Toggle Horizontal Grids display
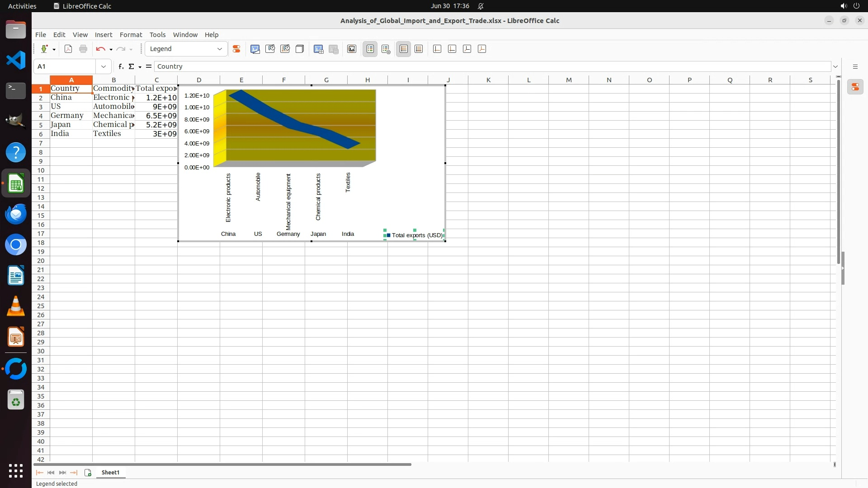Viewport: 868px width, 488px height. tap(404, 49)
